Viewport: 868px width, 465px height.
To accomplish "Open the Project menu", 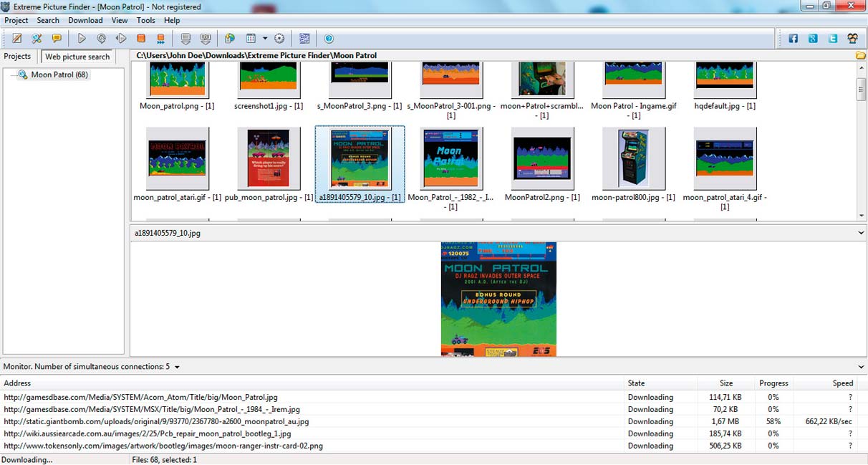I will tap(16, 21).
